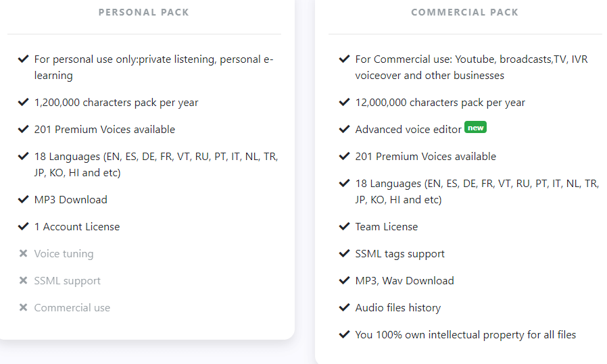Click checkmark next to SSML tags support
607x364 pixels.
(344, 253)
